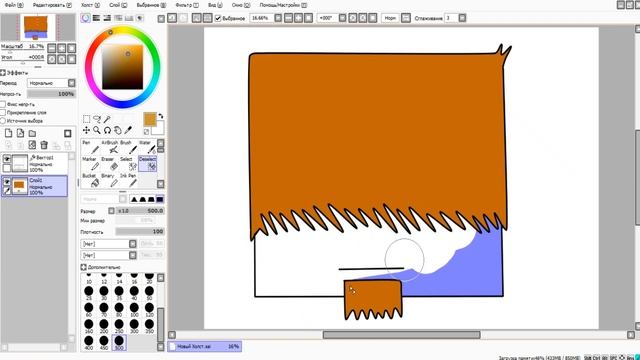
Task: Activate the zoom magnifier tool
Action: coord(97,130)
